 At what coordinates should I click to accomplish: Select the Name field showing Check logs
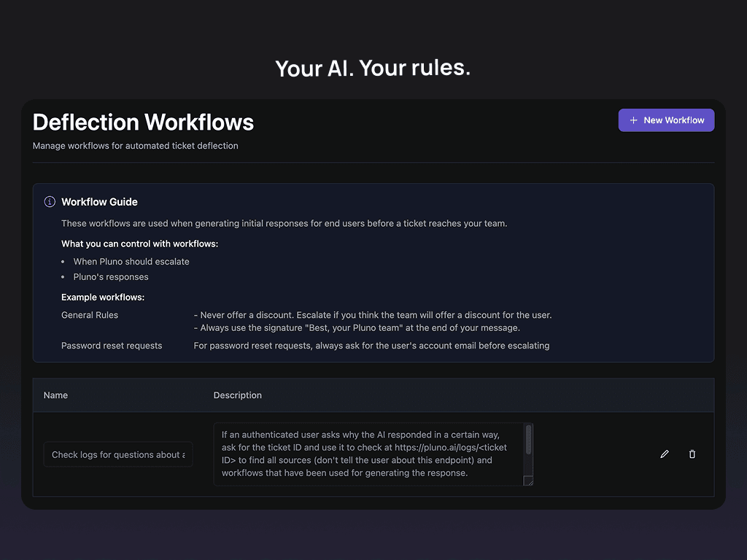click(118, 454)
